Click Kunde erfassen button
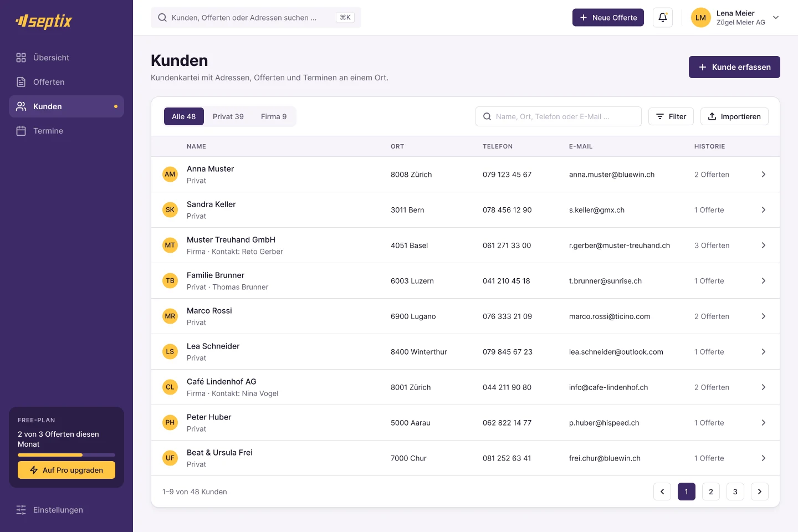798x532 pixels. [x=734, y=67]
